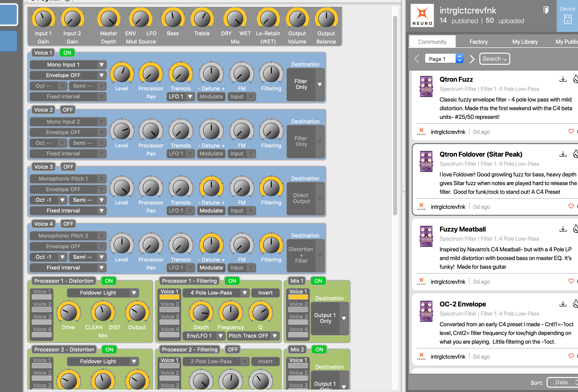The height and width of the screenshot is (392, 578).
Task: Select the Qtron Foldover pedal thumbnail
Action: click(426, 161)
